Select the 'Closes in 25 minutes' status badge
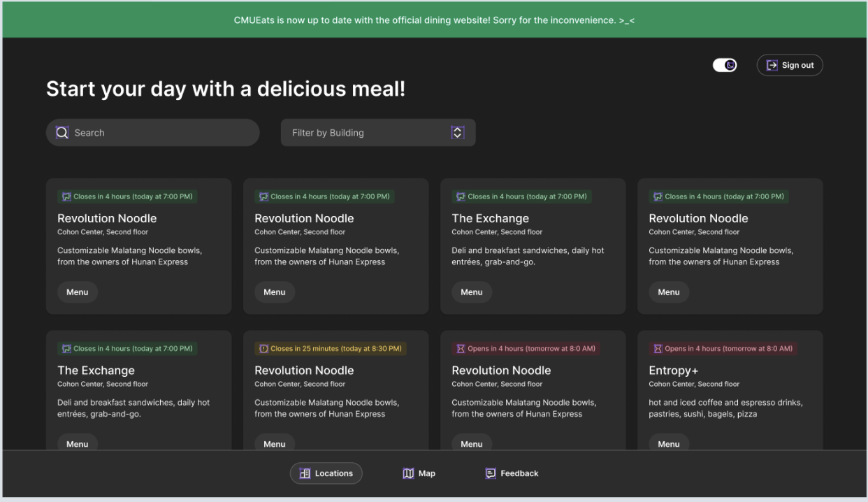The image size is (868, 502). 330,348
